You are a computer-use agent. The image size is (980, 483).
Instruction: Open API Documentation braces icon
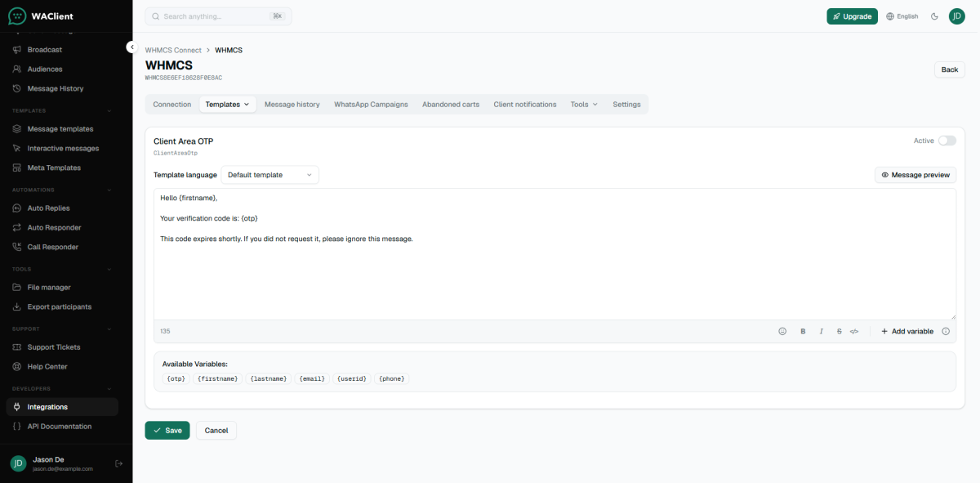click(17, 427)
